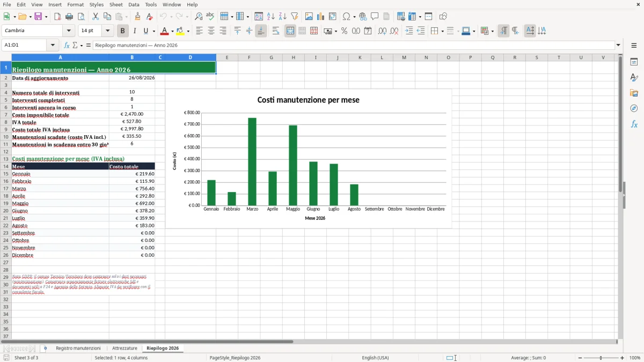Toggle Merge and Center Cells button
Viewport: 644px width, 362px height.
290,31
